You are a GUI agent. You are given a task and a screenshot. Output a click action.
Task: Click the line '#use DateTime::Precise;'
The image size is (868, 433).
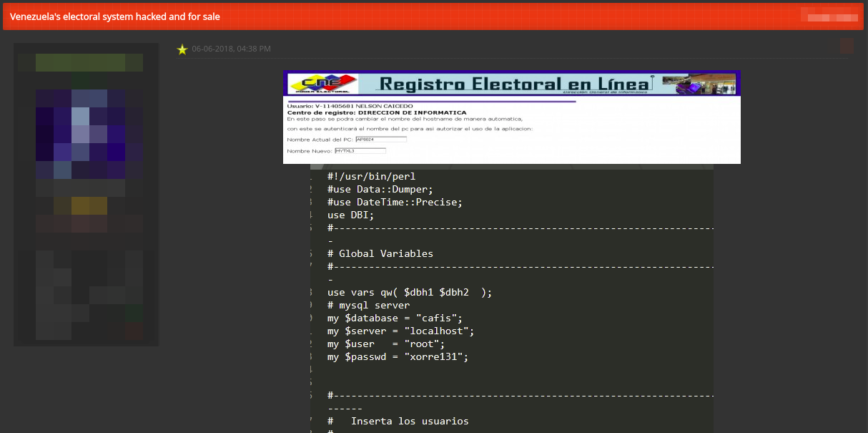(x=395, y=202)
